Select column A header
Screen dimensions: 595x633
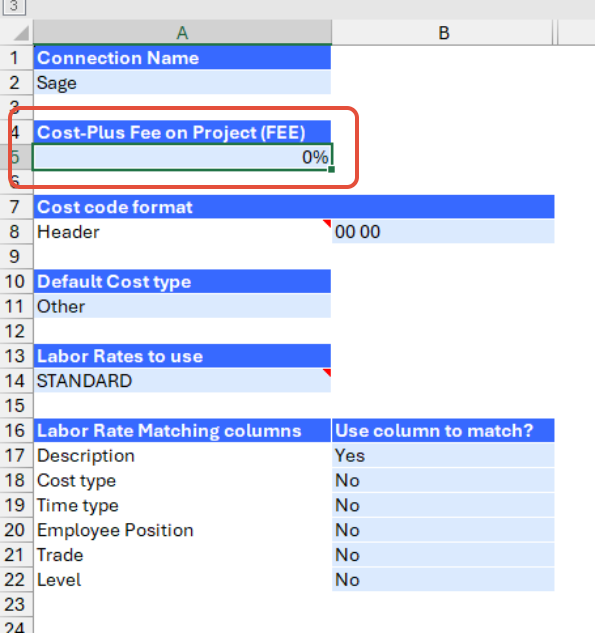182,33
